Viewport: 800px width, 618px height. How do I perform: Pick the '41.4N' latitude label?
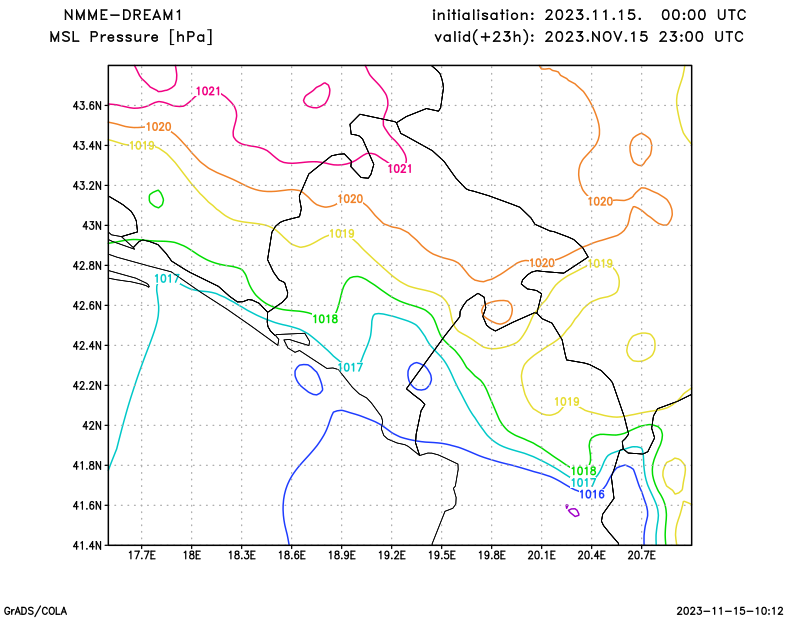click(87, 546)
